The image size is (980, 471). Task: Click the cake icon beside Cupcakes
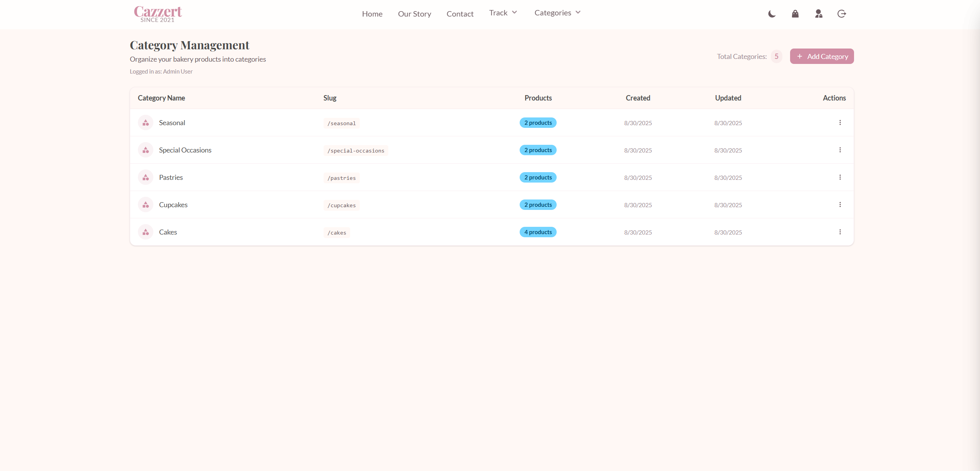coord(146,204)
